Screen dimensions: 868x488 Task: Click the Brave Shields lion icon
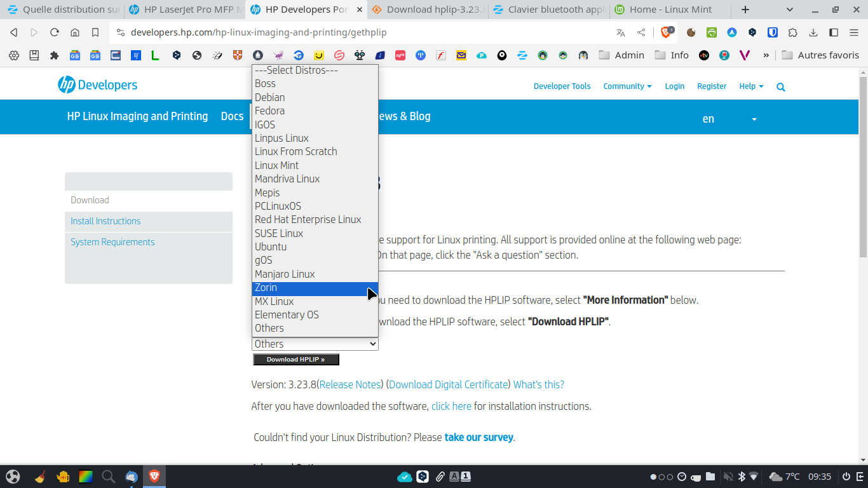[x=666, y=32]
